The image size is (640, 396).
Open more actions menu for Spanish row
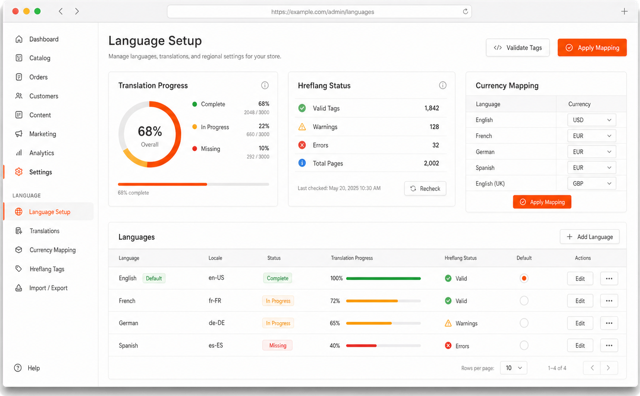(x=609, y=345)
